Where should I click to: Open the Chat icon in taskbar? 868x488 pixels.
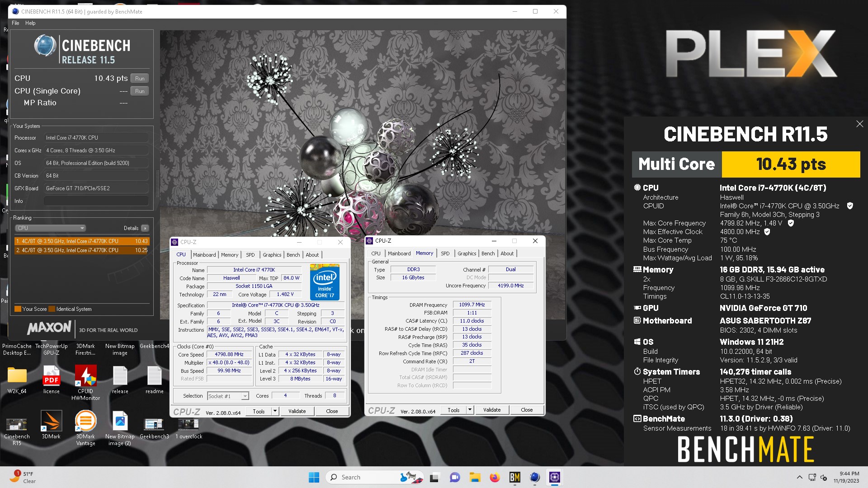coord(454,477)
